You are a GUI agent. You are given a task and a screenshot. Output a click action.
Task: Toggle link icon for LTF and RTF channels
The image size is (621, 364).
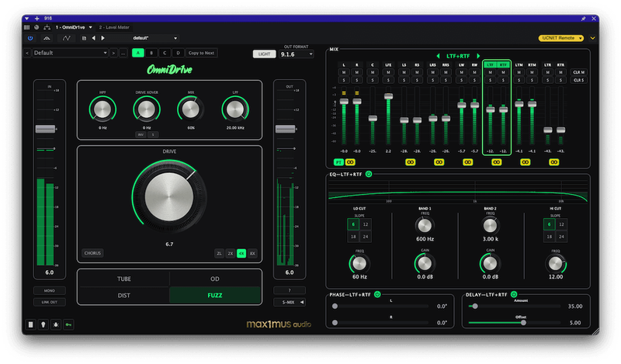(x=497, y=162)
